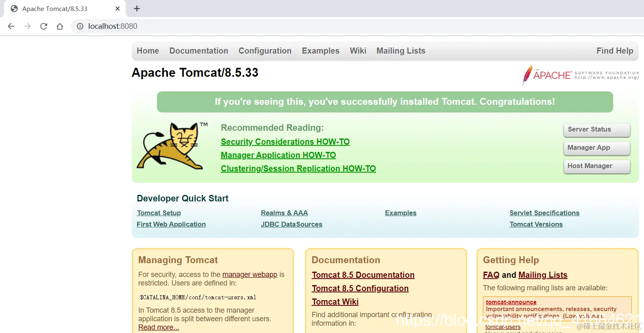Open the tomcat-announce mailing list link
Viewport: 644px width, 333px height.
tap(511, 302)
